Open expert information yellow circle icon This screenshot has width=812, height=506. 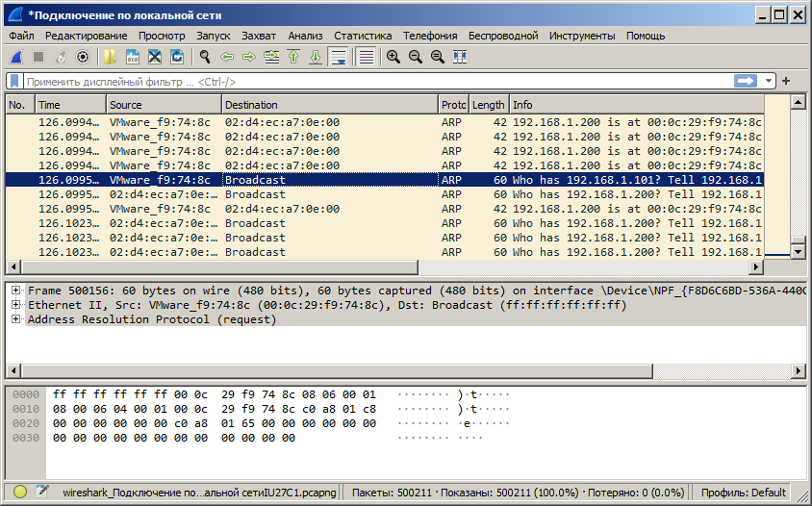20,492
